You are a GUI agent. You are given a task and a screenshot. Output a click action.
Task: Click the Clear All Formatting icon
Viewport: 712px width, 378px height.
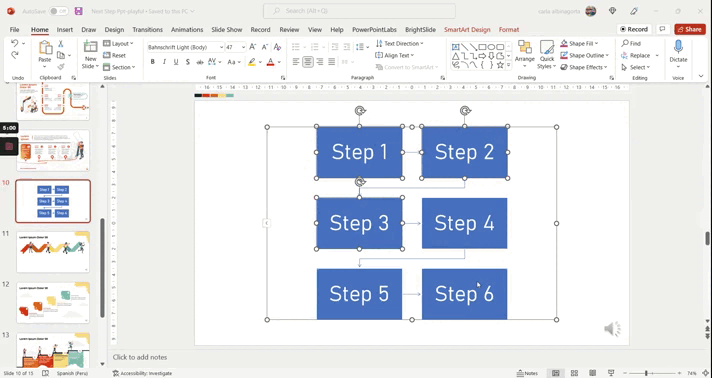tap(277, 47)
